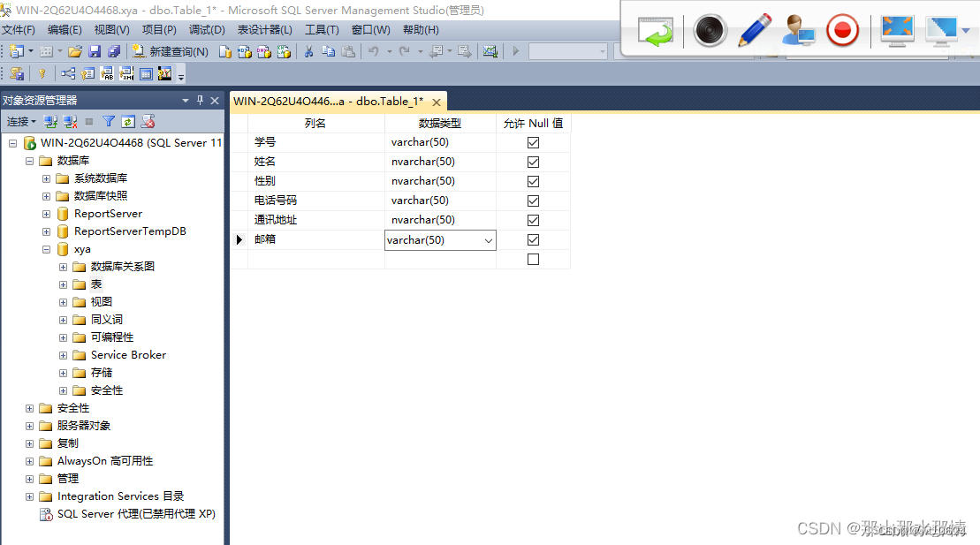The height and width of the screenshot is (545, 980).
Task: Click the Undo arrow icon
Action: point(374,51)
